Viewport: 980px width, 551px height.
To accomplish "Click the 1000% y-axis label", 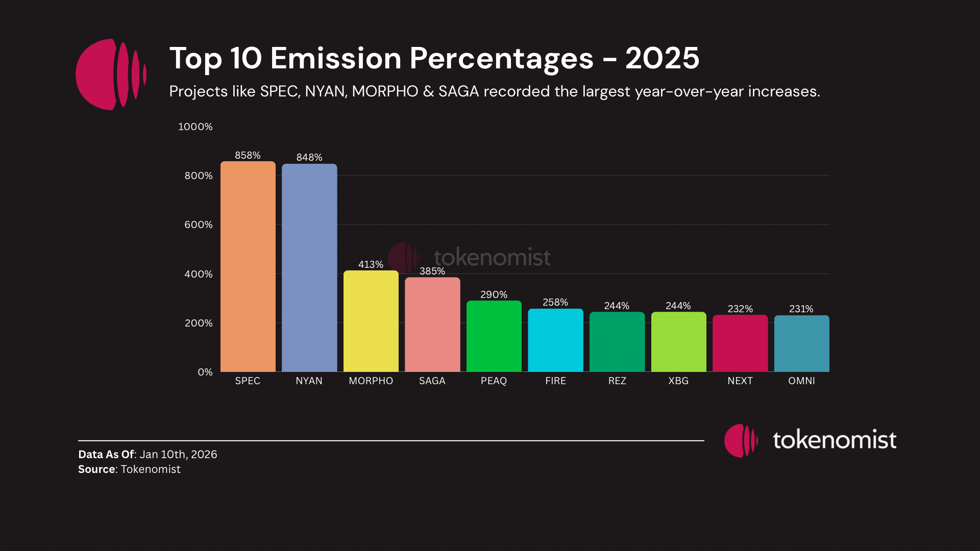I will [195, 127].
